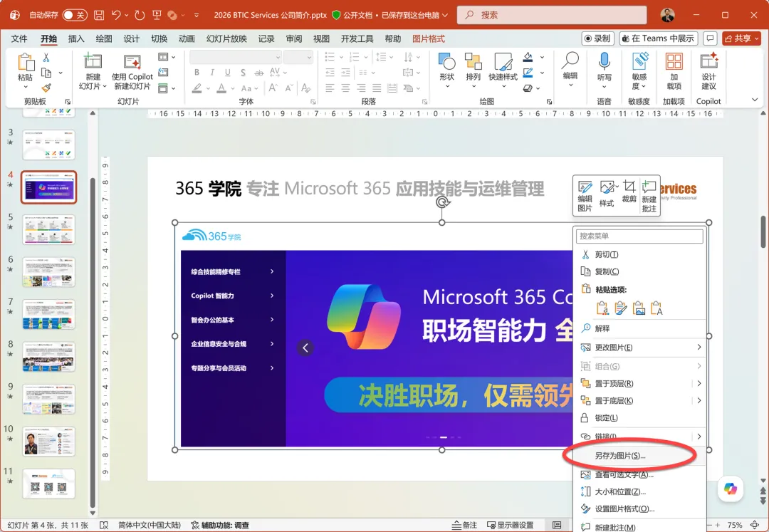The height and width of the screenshot is (532, 769).
Task: Click 在 Teams 中展示 button
Action: coord(658,38)
